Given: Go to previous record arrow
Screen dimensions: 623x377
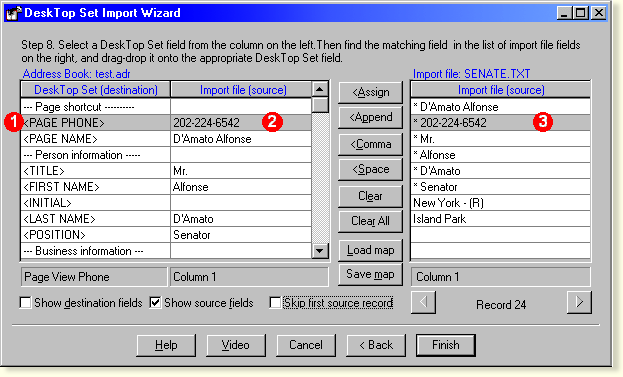Looking at the screenshot, I should (x=423, y=302).
